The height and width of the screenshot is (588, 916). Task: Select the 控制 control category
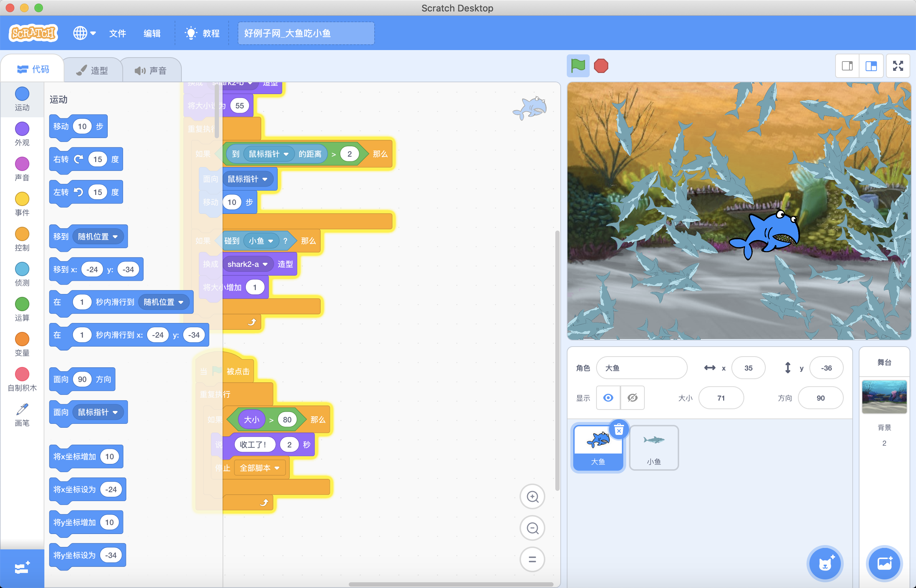point(22,240)
